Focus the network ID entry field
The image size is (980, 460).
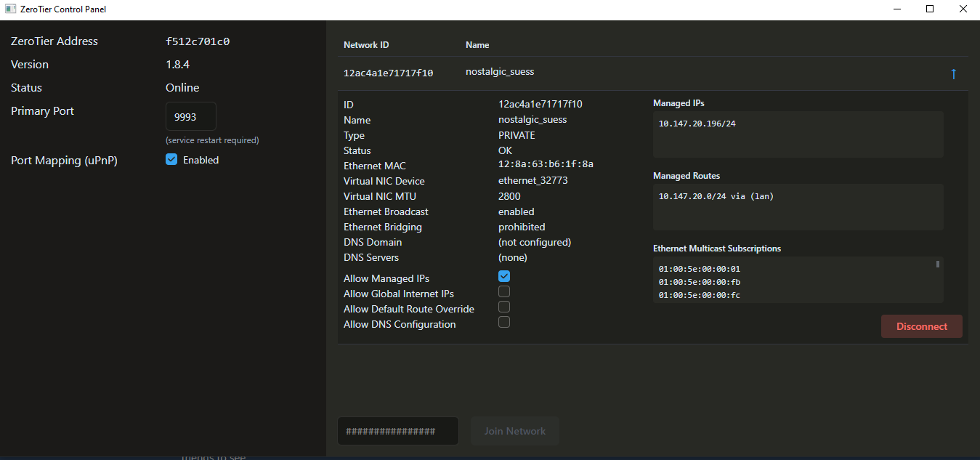pos(397,431)
